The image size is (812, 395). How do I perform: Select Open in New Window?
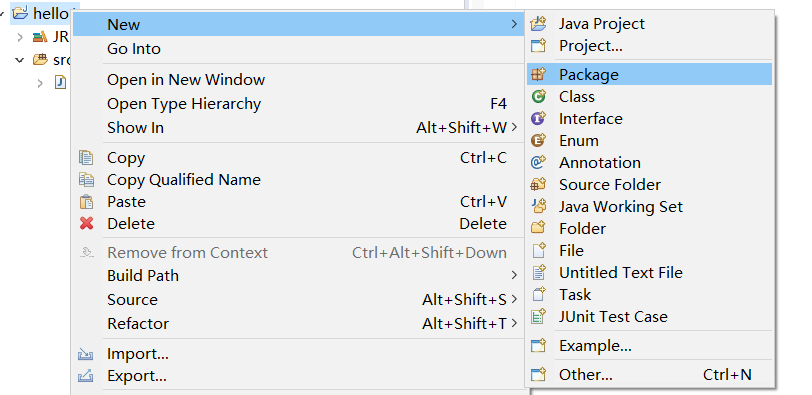click(297, 80)
